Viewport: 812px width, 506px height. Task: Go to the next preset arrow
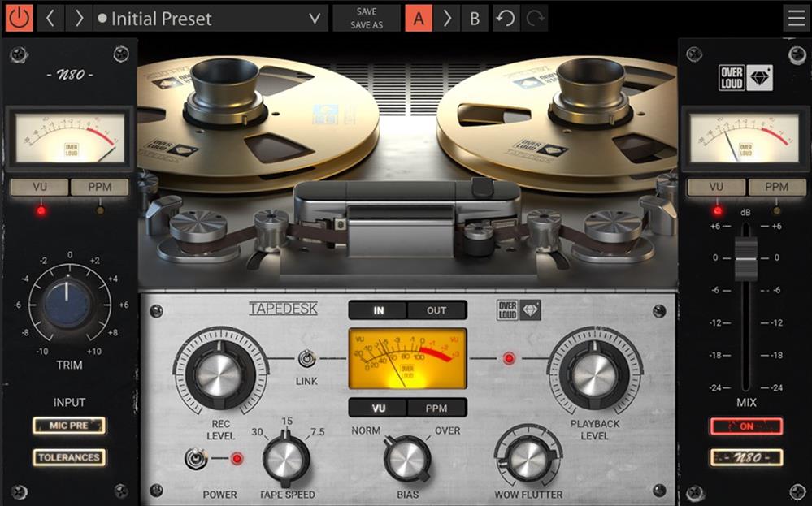coord(79,19)
